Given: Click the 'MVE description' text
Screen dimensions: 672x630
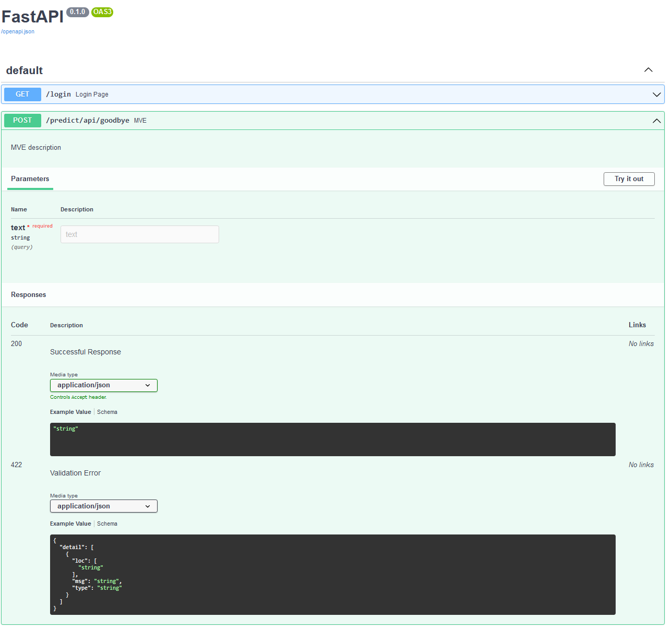Looking at the screenshot, I should click(x=36, y=148).
